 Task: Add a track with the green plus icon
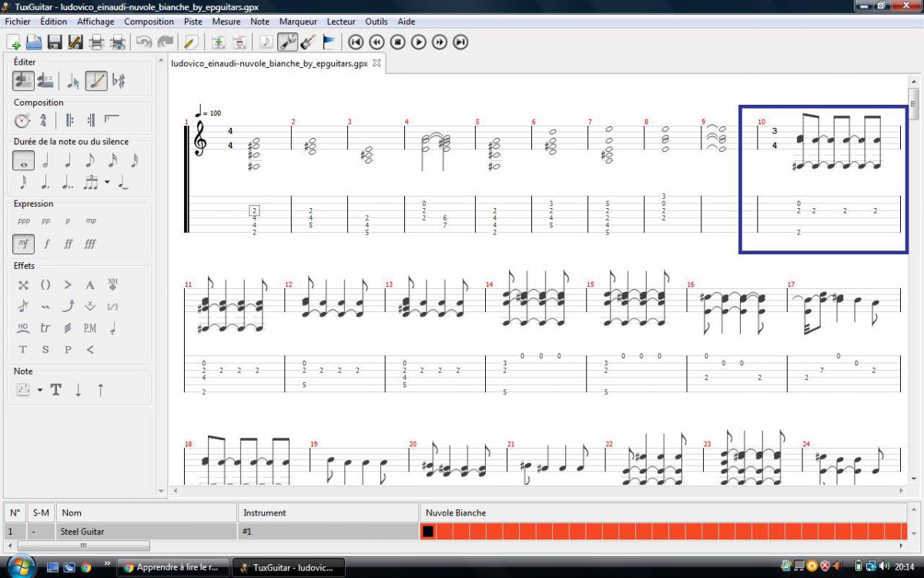pos(219,42)
